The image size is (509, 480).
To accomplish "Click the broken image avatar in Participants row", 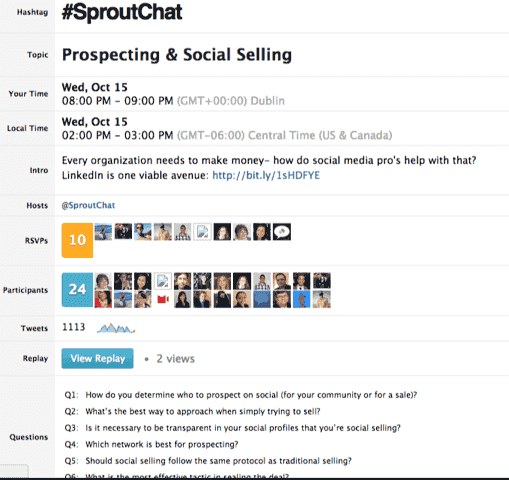I will (163, 281).
